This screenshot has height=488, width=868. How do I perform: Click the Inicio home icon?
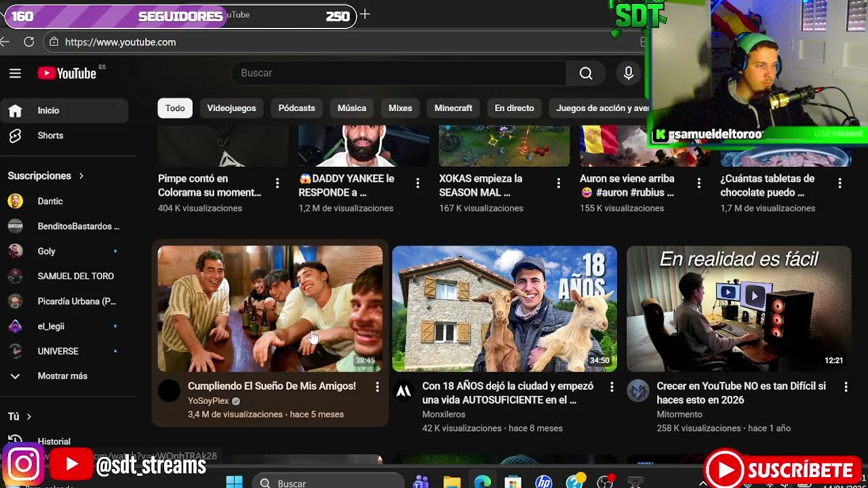click(15, 110)
